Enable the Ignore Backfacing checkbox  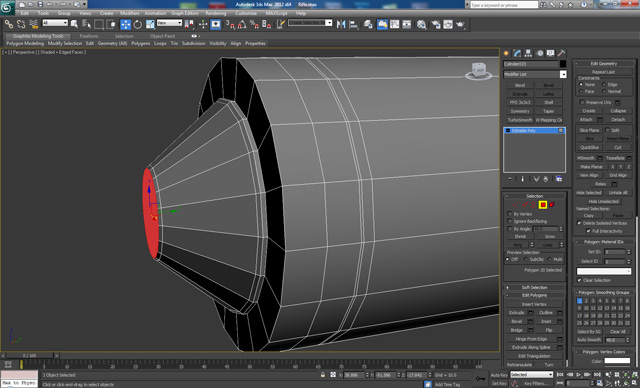click(x=509, y=221)
